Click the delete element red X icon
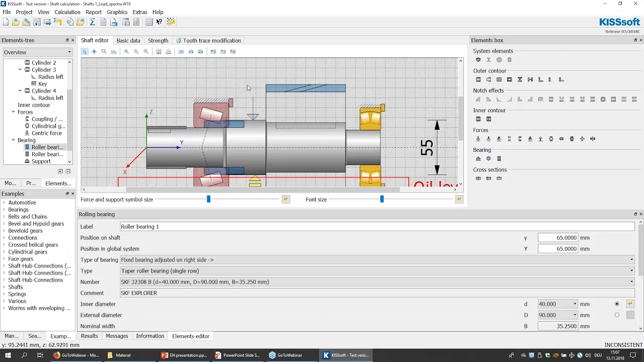The height and width of the screenshot is (362, 644). tap(232, 51)
